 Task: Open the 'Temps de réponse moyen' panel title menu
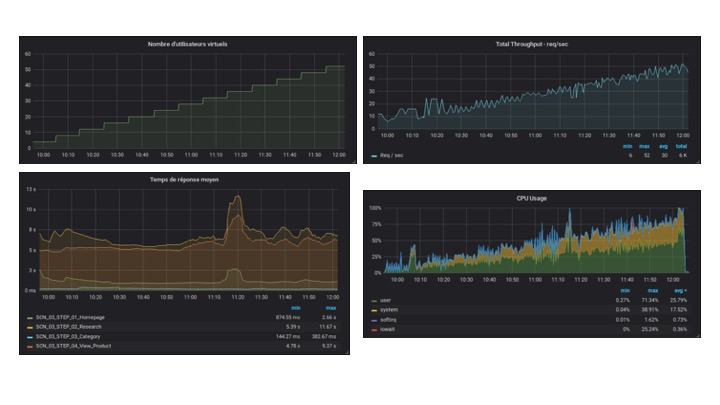184,180
